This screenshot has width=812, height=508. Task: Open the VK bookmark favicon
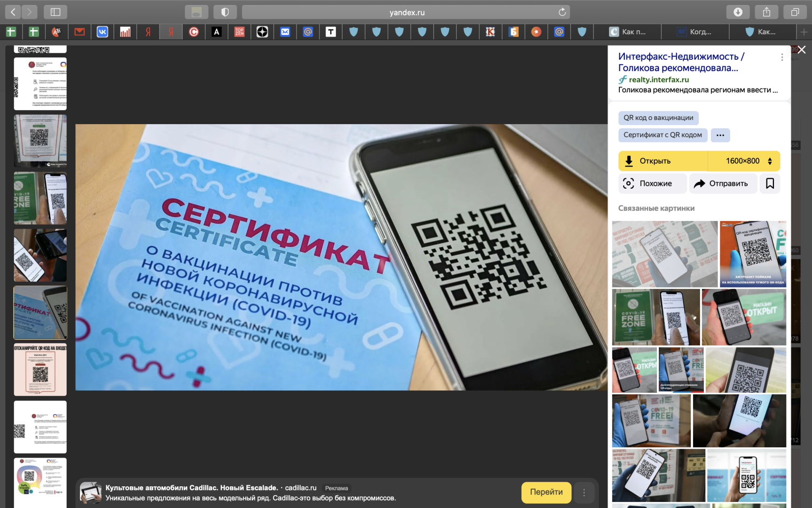(102, 32)
